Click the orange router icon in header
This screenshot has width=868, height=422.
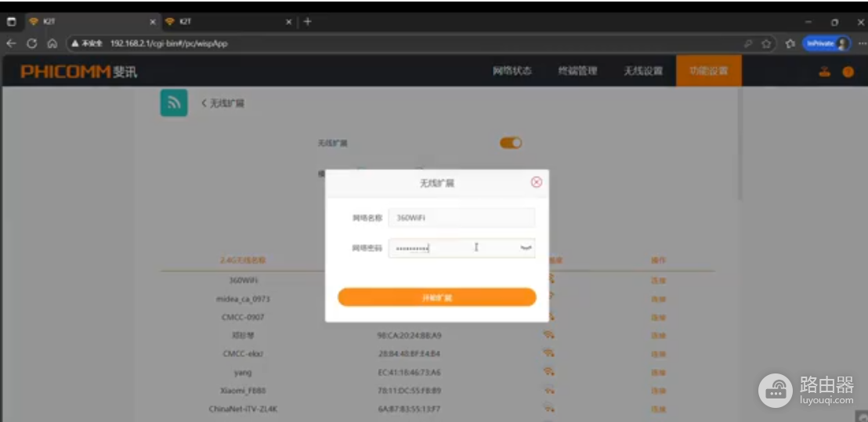pyautogui.click(x=825, y=71)
